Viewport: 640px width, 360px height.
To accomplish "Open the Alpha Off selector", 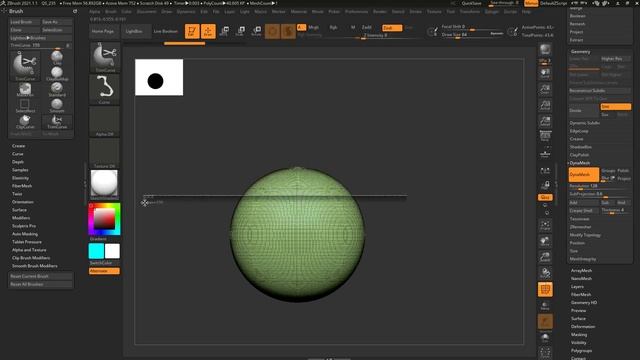I will tap(104, 121).
